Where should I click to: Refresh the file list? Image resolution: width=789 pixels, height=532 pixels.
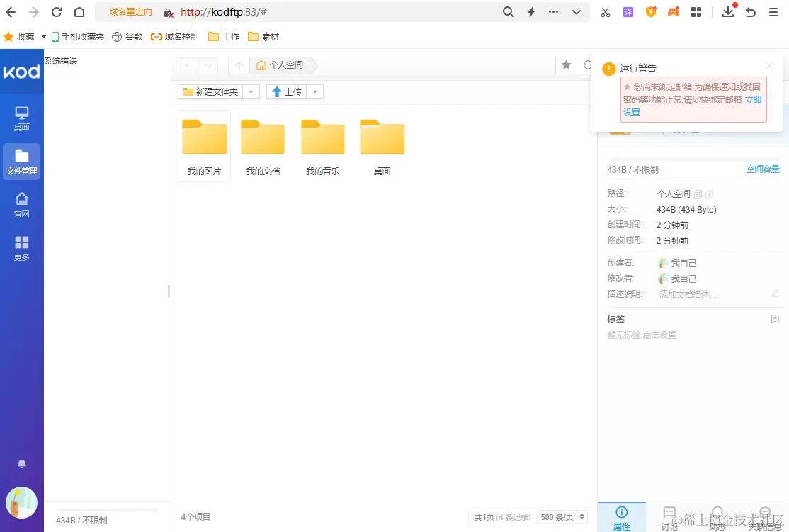586,65
